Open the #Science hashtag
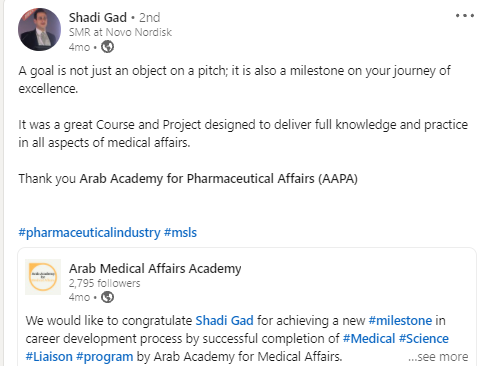This screenshot has width=483, height=366. click(x=424, y=338)
